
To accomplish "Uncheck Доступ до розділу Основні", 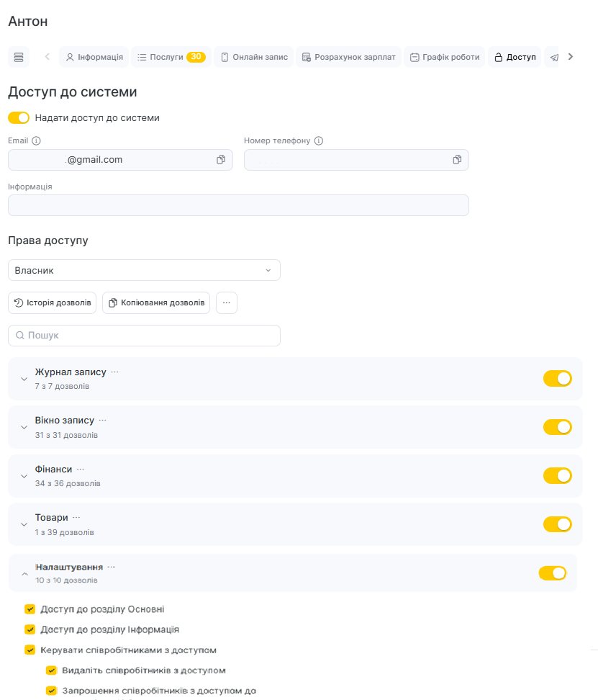I will [x=30, y=609].
